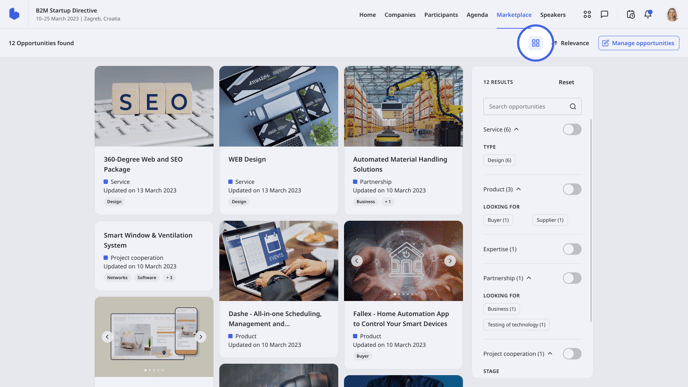Image resolution: width=688 pixels, height=387 pixels.
Task: Open the Relevance sort option
Action: (570, 43)
